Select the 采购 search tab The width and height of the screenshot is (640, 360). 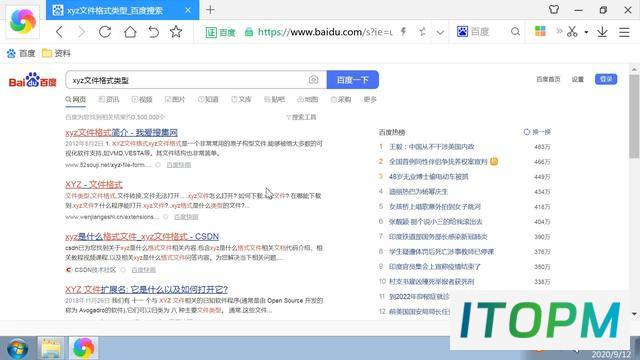pyautogui.click(x=341, y=99)
